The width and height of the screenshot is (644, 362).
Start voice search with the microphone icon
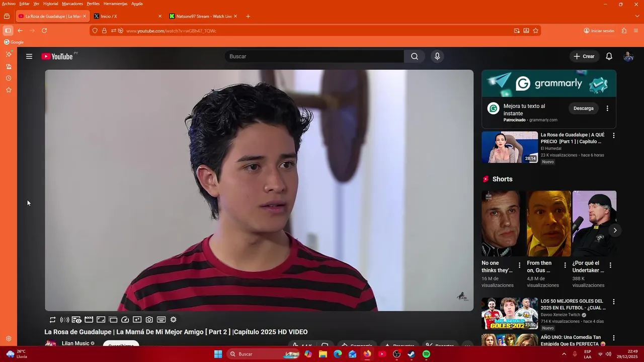tap(437, 56)
